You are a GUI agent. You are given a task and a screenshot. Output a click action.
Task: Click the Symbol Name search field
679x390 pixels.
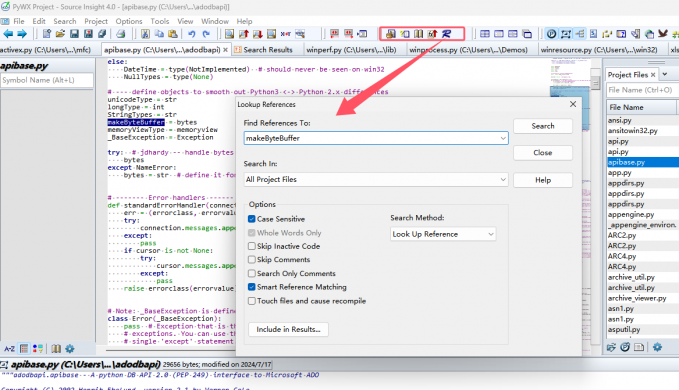47,80
